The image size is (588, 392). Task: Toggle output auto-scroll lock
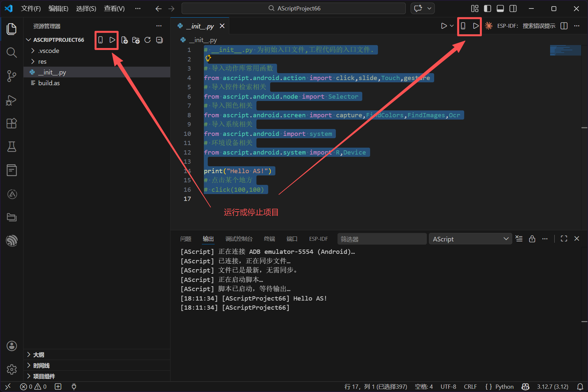click(532, 239)
